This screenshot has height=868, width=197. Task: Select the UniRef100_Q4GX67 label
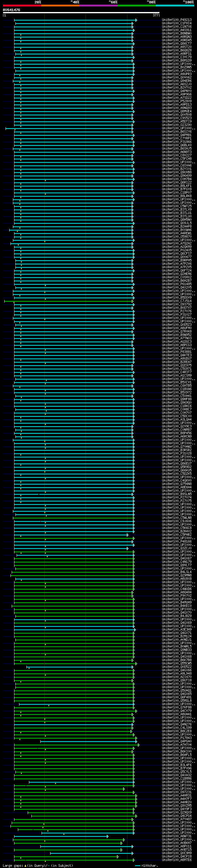(177, 558)
